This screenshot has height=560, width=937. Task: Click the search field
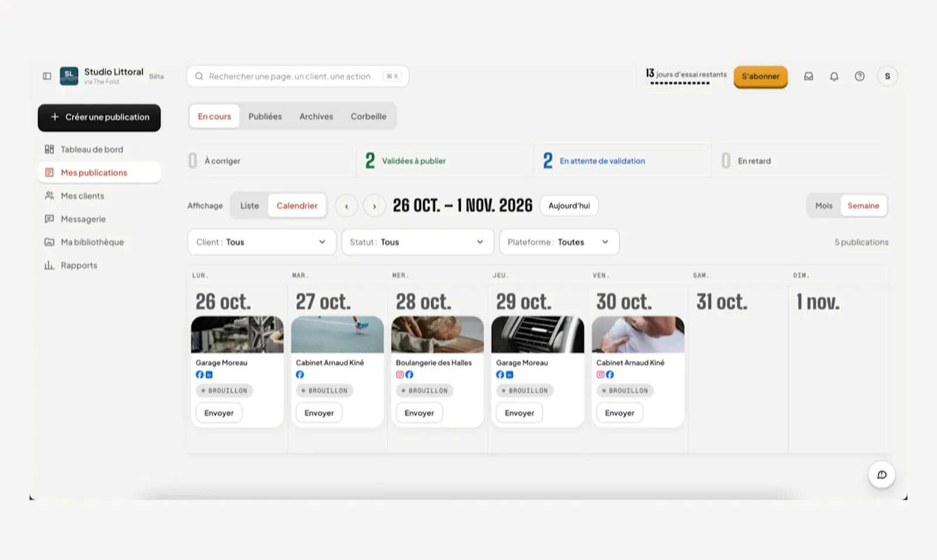[297, 76]
